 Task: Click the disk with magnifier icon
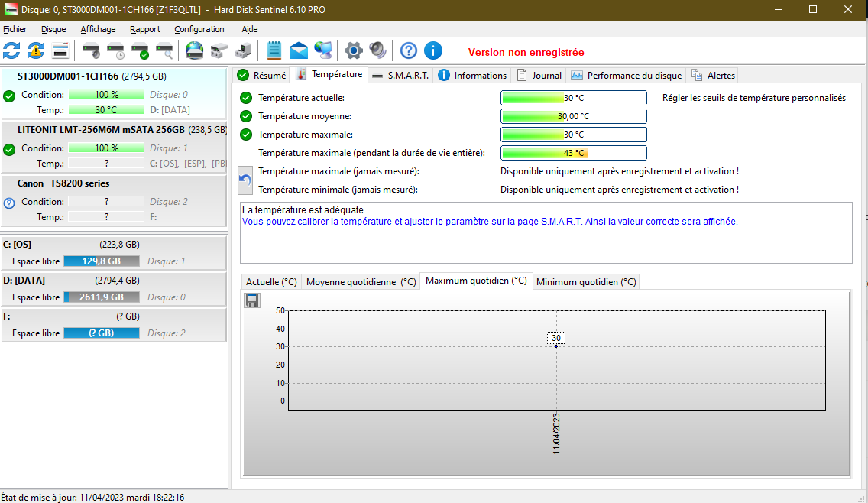tap(164, 51)
